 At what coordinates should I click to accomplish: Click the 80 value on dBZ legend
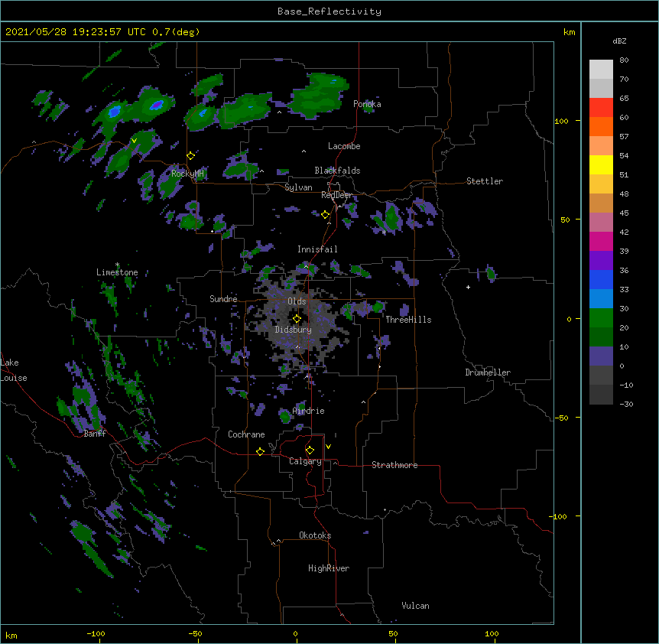(x=624, y=60)
